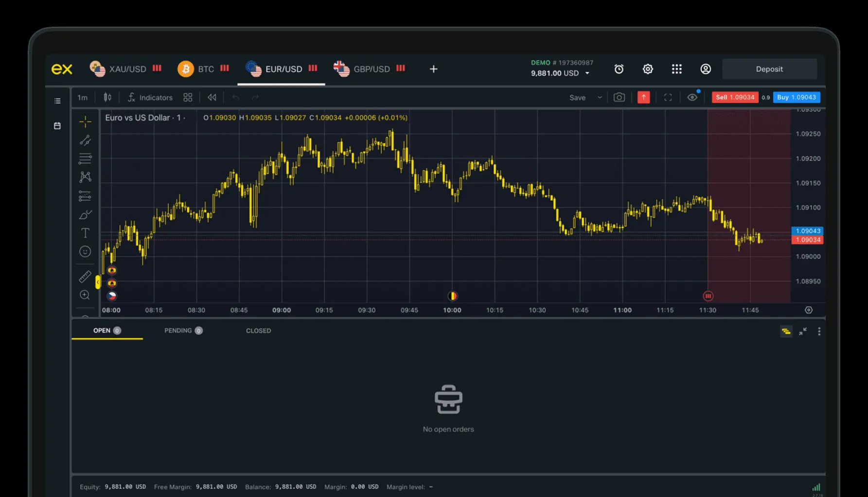Open the trend line drawing tool

click(85, 140)
